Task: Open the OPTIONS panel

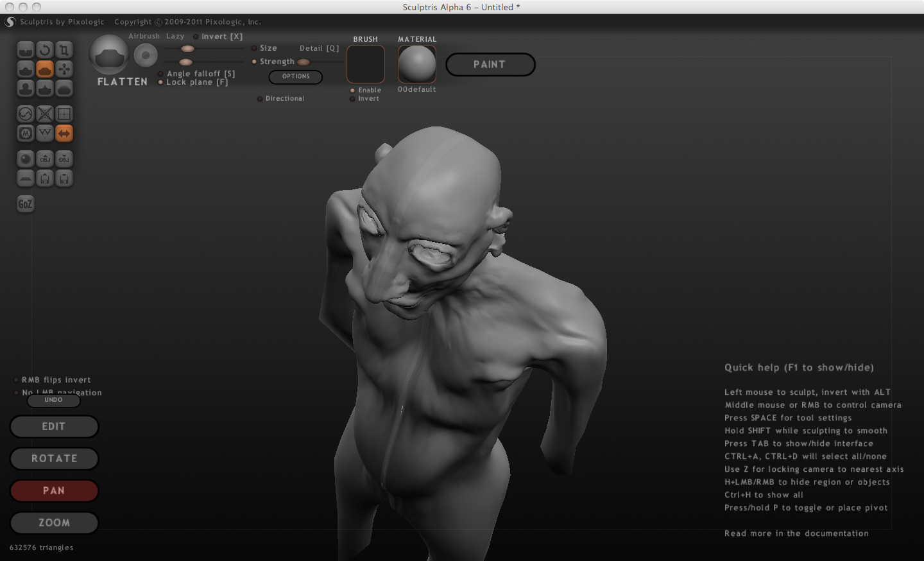Action: [x=296, y=76]
